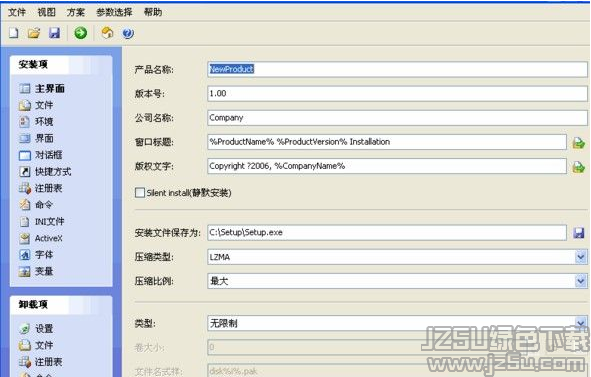Click insert-variable icon beside 窗口标题 field
This screenshot has height=377, width=591.
(x=578, y=143)
